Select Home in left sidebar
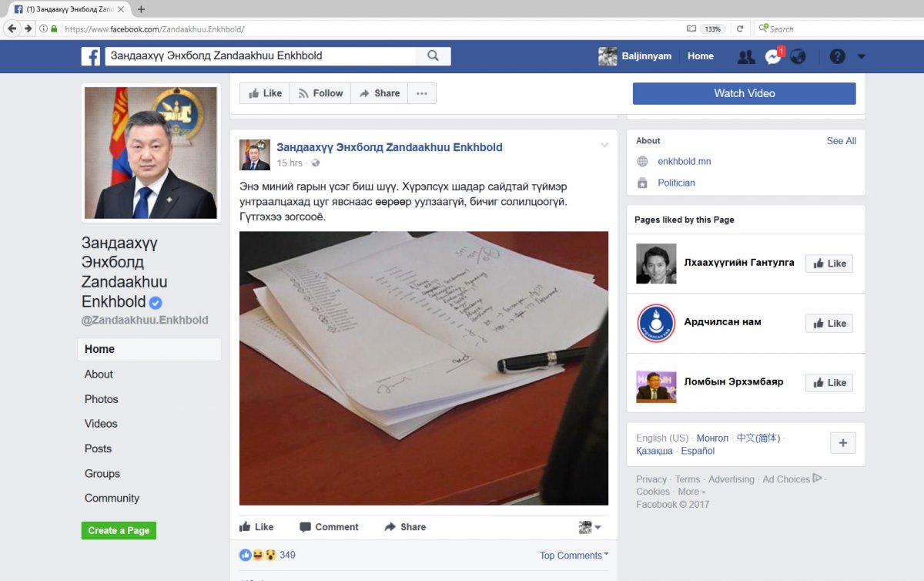 pyautogui.click(x=149, y=349)
